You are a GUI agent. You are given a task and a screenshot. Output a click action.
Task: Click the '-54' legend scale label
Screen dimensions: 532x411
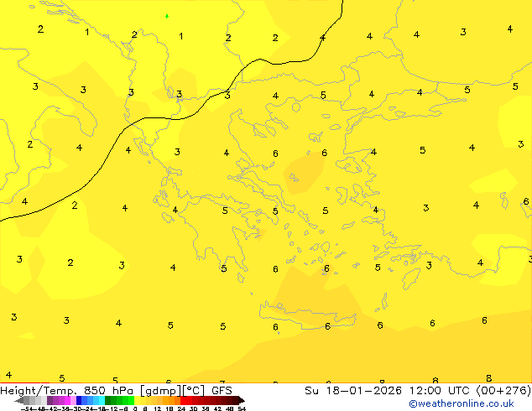[x=27, y=409]
